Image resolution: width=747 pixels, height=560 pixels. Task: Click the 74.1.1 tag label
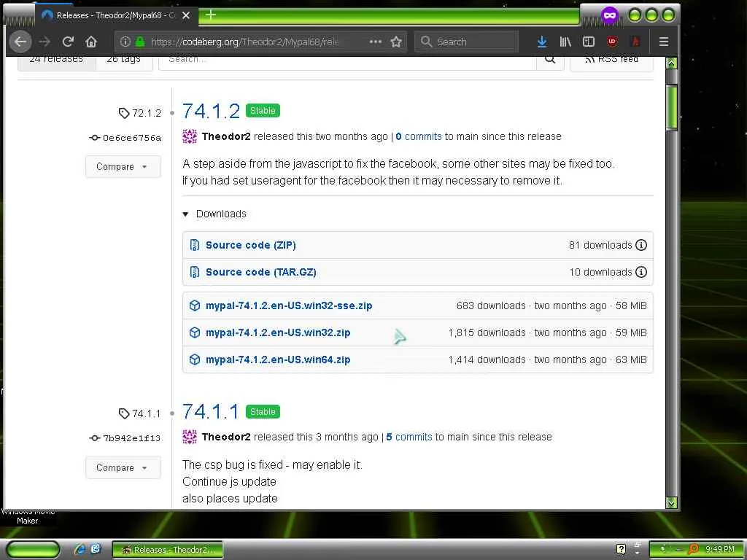pyautogui.click(x=140, y=413)
